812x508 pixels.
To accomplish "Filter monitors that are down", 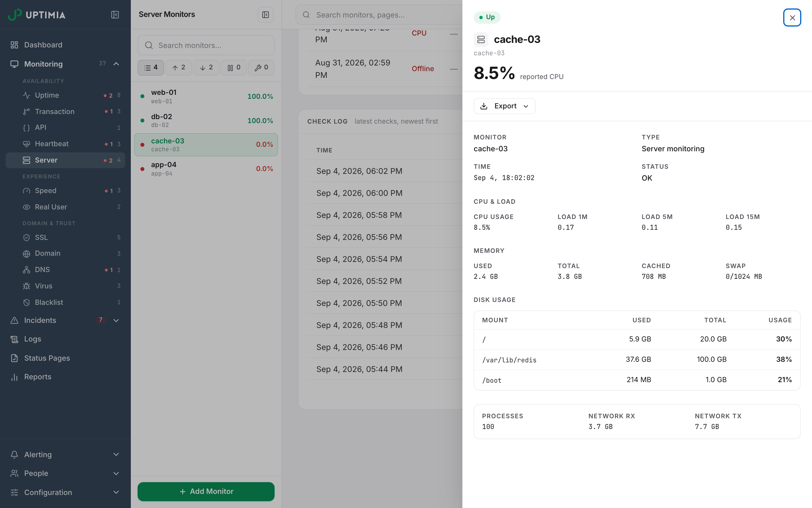I will tap(206, 67).
